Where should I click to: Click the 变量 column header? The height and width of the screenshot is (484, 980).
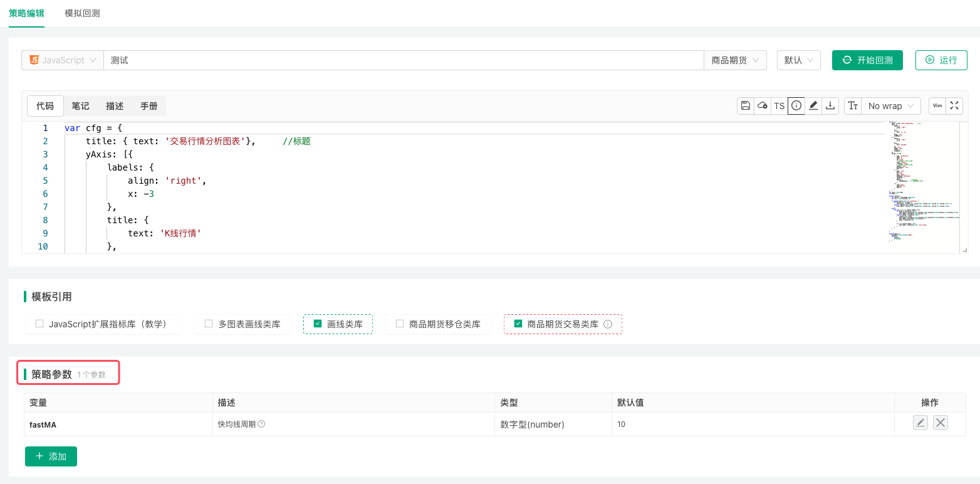pyautogui.click(x=118, y=402)
